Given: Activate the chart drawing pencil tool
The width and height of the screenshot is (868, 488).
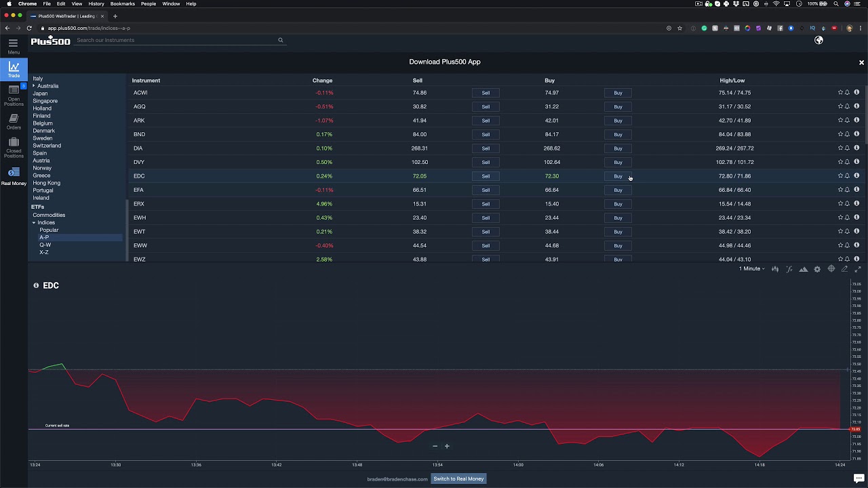Looking at the screenshot, I should click(x=844, y=269).
